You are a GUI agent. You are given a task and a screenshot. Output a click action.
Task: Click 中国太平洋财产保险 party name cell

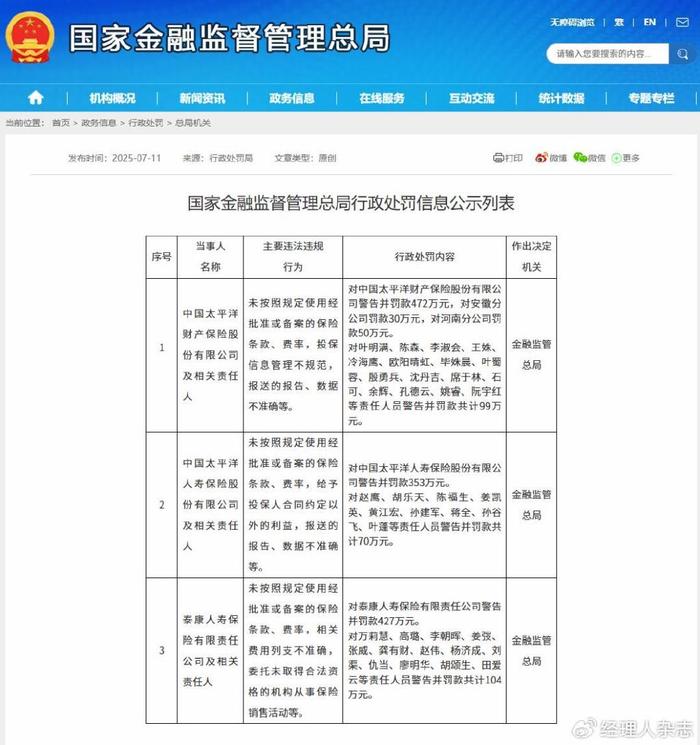point(210,355)
